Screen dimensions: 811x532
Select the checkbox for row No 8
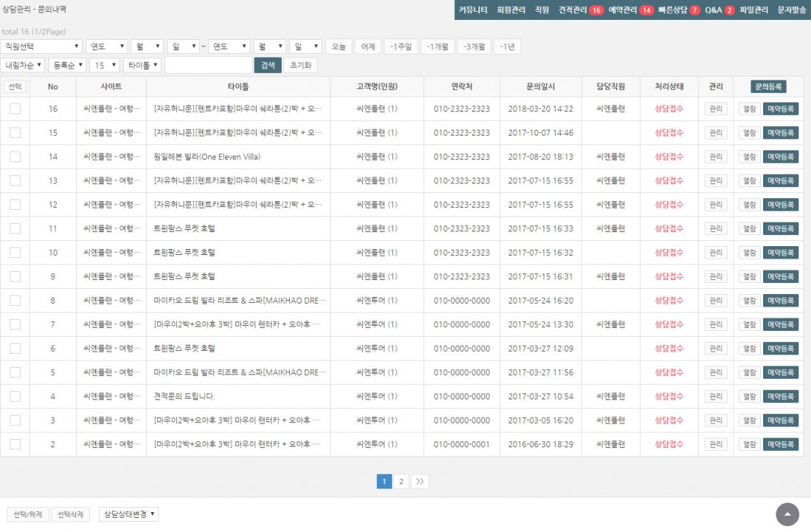(15, 301)
